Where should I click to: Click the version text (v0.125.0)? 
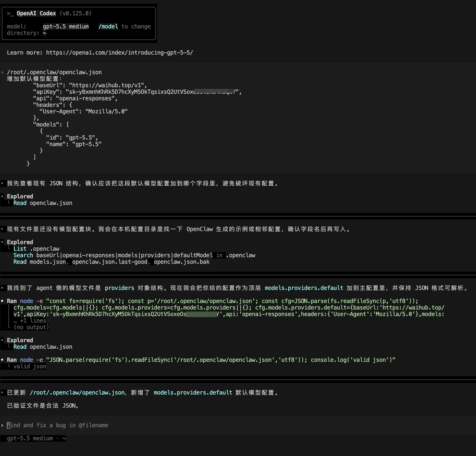pos(75,13)
